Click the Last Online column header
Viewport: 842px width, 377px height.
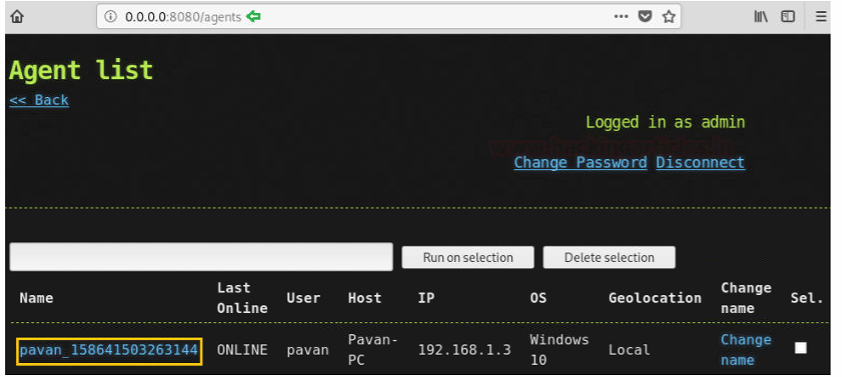point(242,298)
